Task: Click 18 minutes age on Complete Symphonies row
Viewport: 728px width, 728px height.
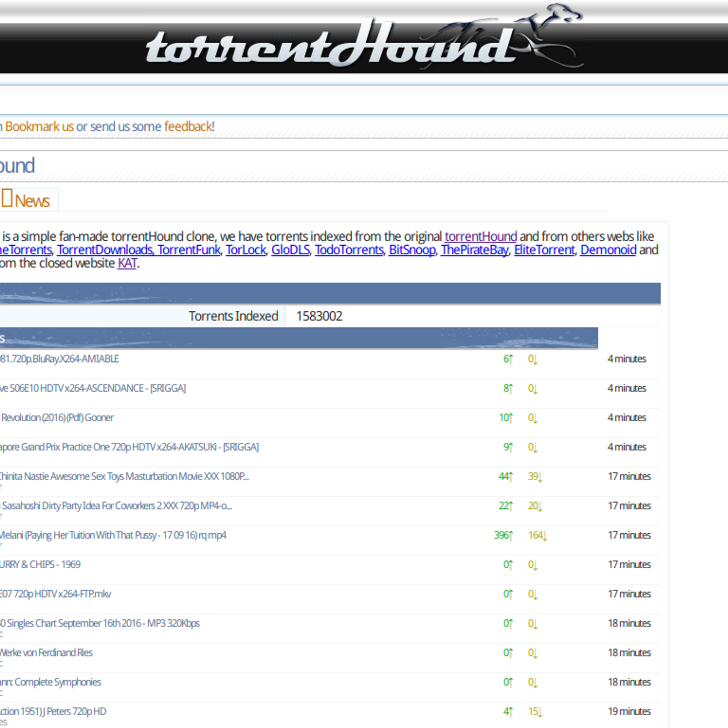Action: coord(629,682)
